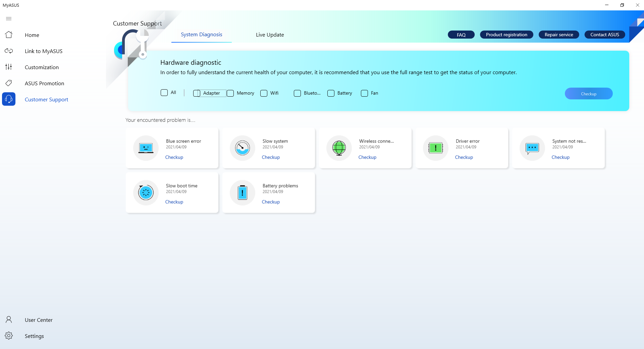Click Checkup link under Driver error

coord(464,157)
